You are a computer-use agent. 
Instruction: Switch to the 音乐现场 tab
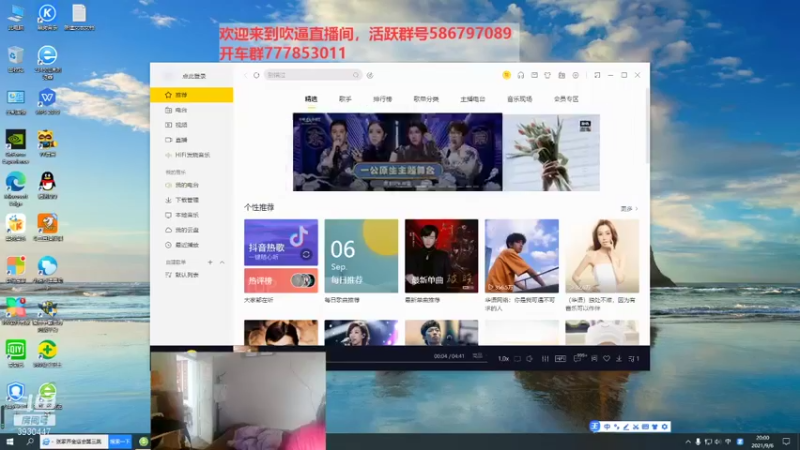coord(519,99)
